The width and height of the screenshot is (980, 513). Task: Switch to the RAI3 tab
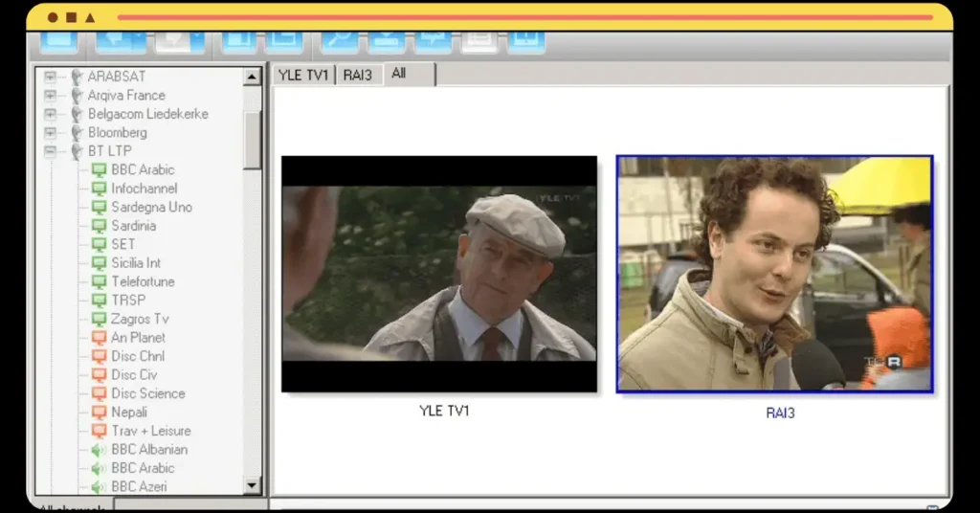pyautogui.click(x=358, y=75)
